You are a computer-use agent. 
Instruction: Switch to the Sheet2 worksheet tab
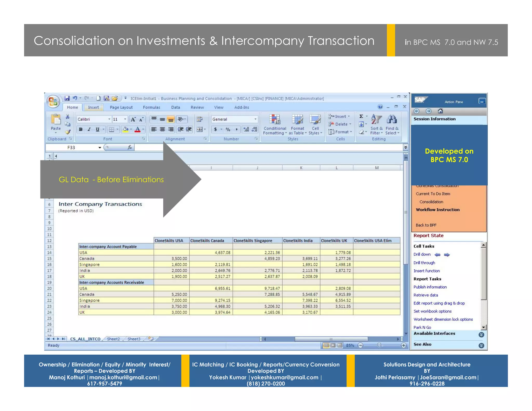[114, 339]
